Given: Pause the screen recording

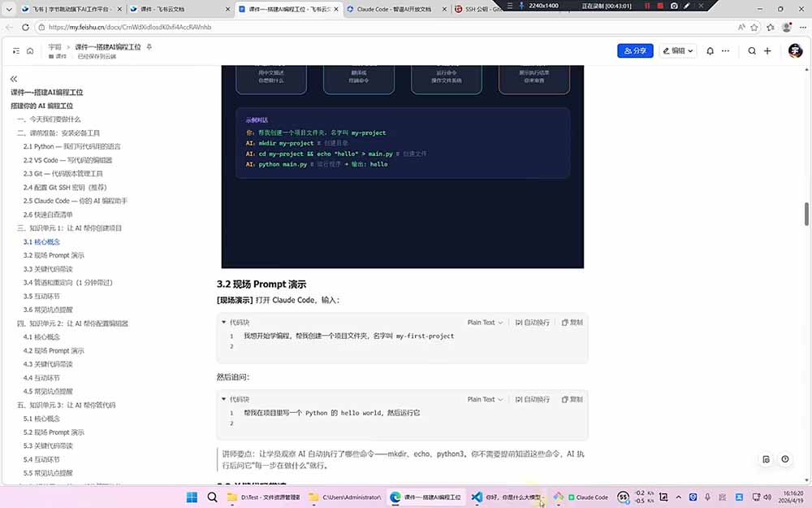Looking at the screenshot, I should pyautogui.click(x=647, y=6).
